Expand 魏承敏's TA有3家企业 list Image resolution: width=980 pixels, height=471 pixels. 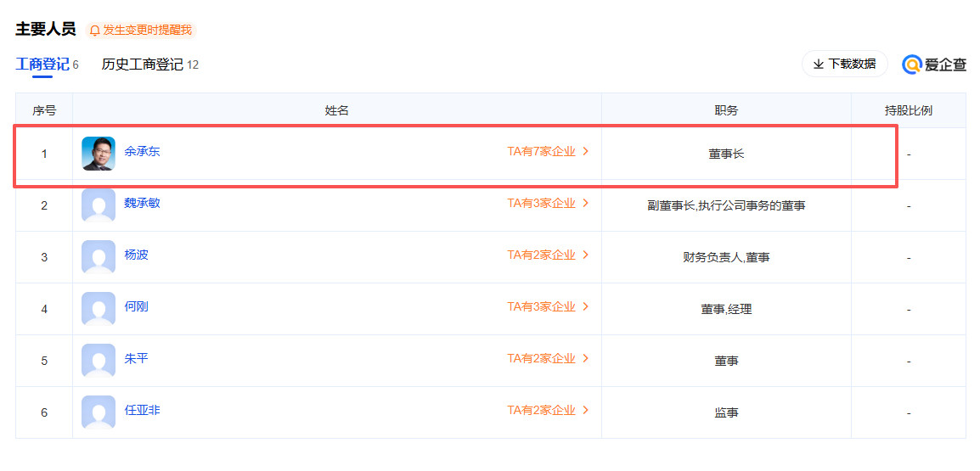pos(548,204)
